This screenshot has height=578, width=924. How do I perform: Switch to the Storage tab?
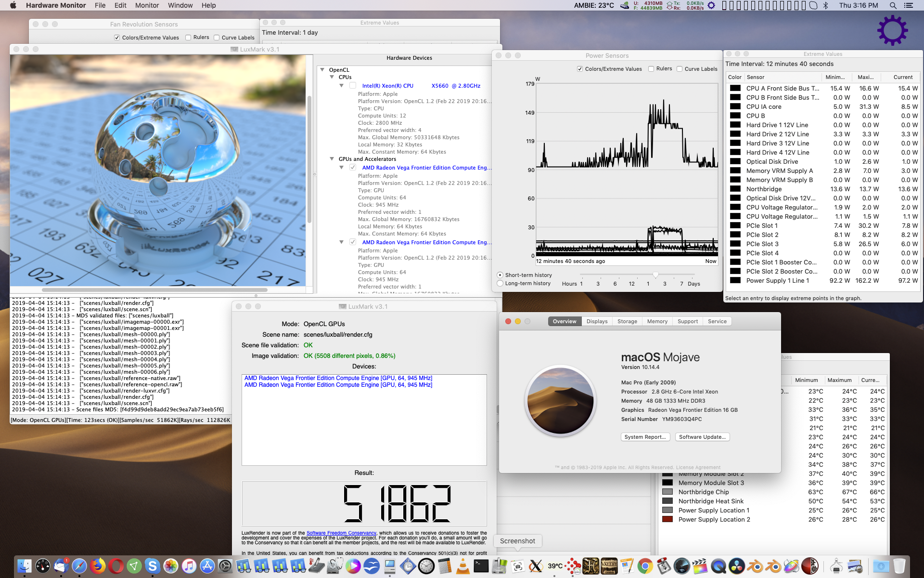(x=627, y=321)
